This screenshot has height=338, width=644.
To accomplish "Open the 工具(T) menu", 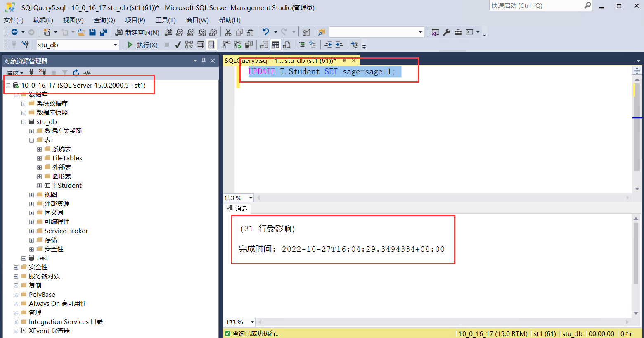I will click(166, 20).
